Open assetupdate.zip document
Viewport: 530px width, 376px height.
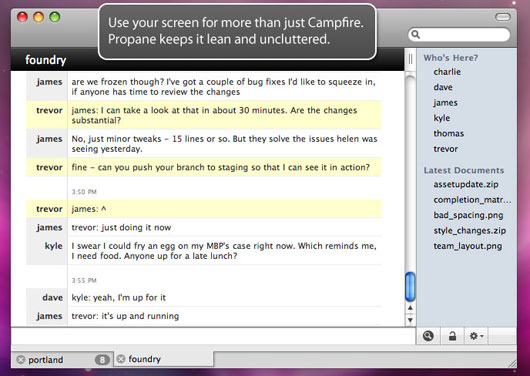tap(466, 184)
